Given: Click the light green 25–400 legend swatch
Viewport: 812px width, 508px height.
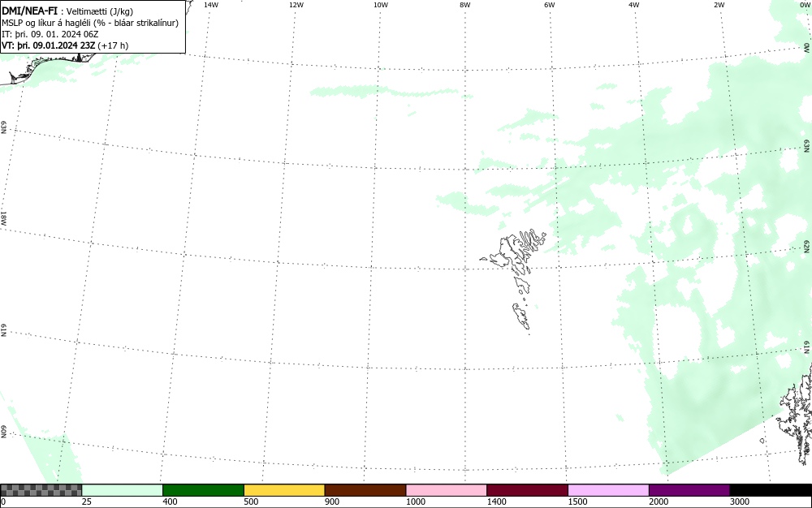Looking at the screenshot, I should [123, 490].
